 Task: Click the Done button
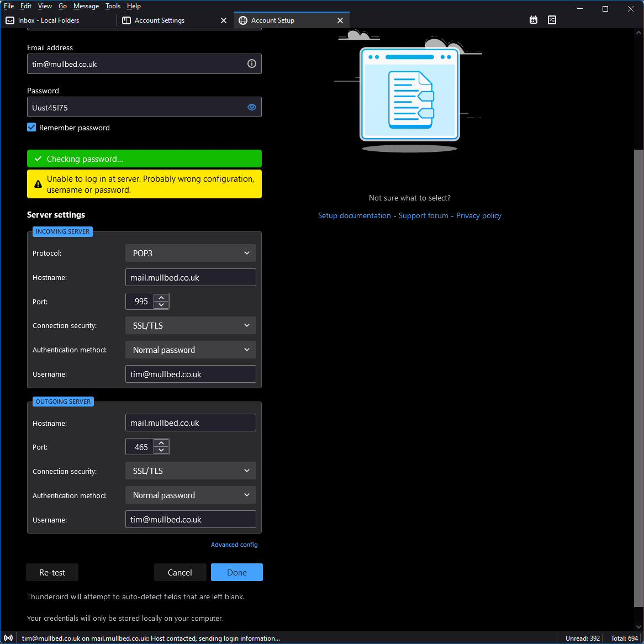(237, 572)
